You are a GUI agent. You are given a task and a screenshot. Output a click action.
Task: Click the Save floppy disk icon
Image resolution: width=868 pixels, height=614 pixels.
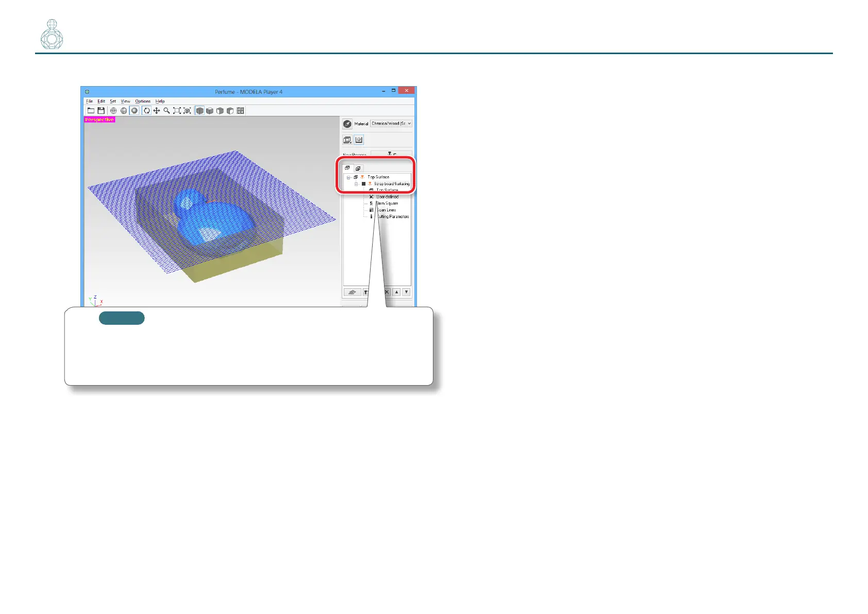[x=101, y=110]
